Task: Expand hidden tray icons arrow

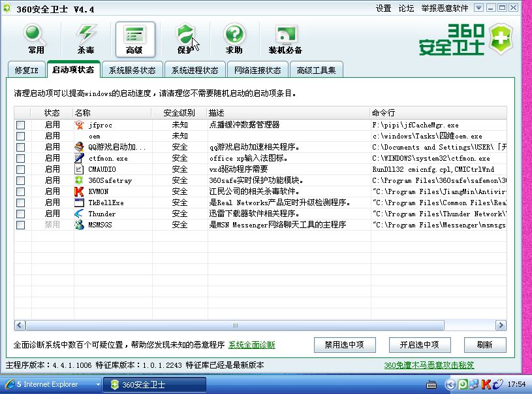Action: [x=450, y=384]
